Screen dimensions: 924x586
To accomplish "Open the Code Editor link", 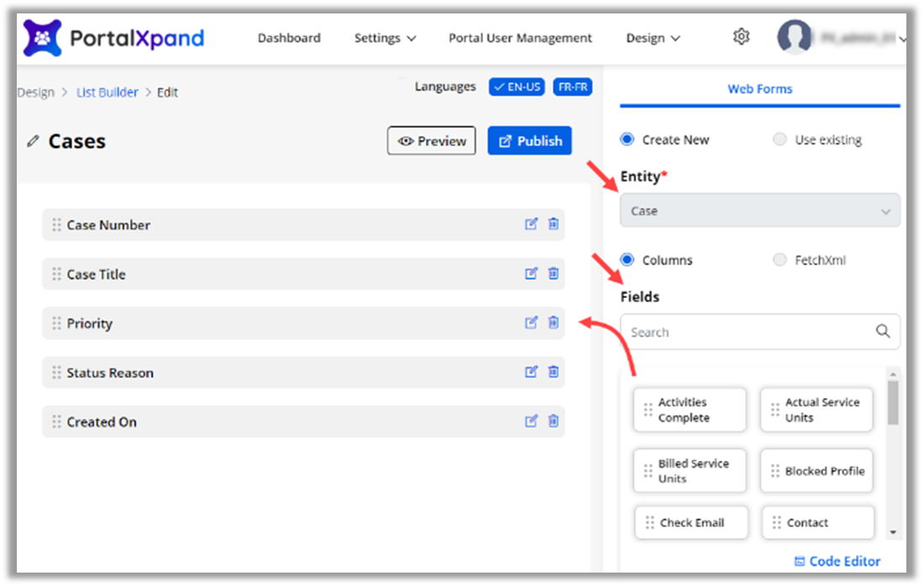I will [837, 561].
